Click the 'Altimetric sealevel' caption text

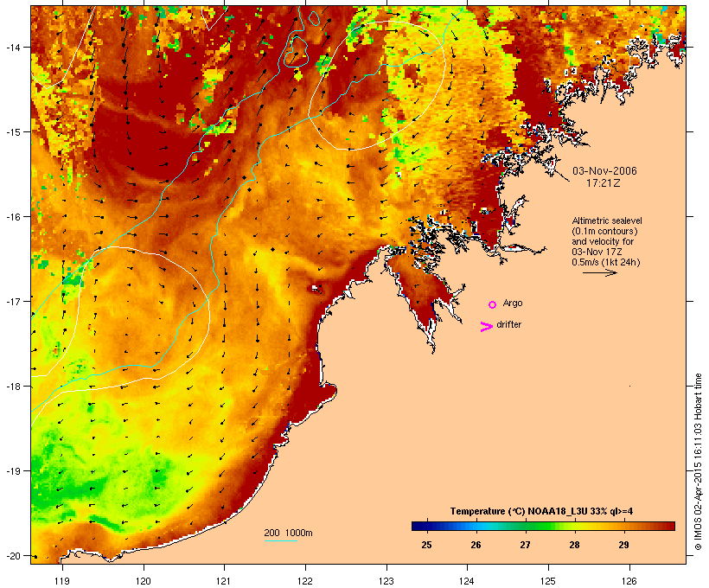click(x=607, y=220)
